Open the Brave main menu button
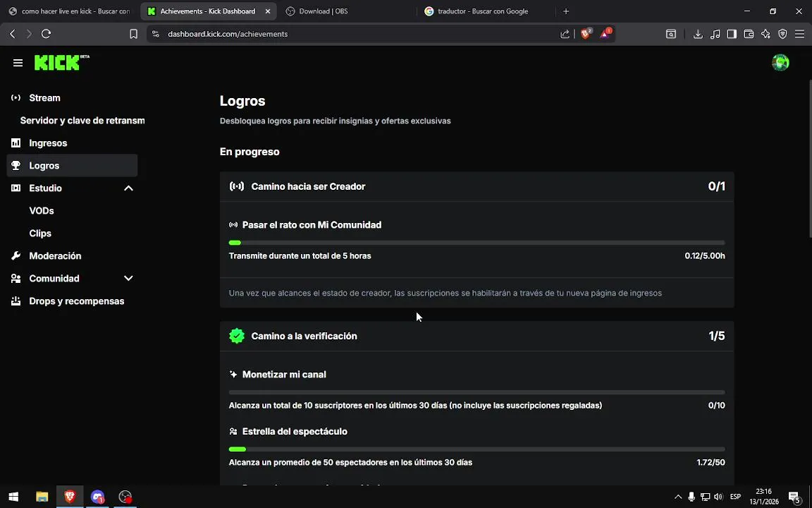This screenshot has width=812, height=508. tap(799, 34)
